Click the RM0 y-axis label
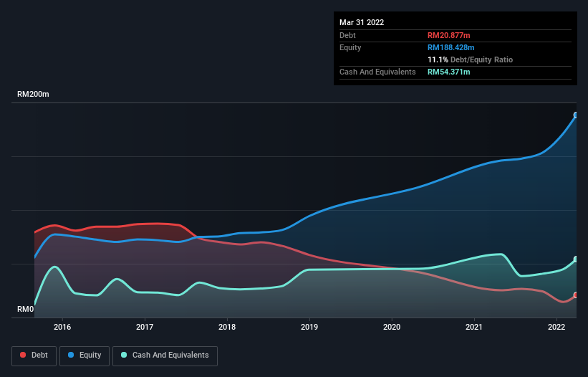 coord(26,309)
